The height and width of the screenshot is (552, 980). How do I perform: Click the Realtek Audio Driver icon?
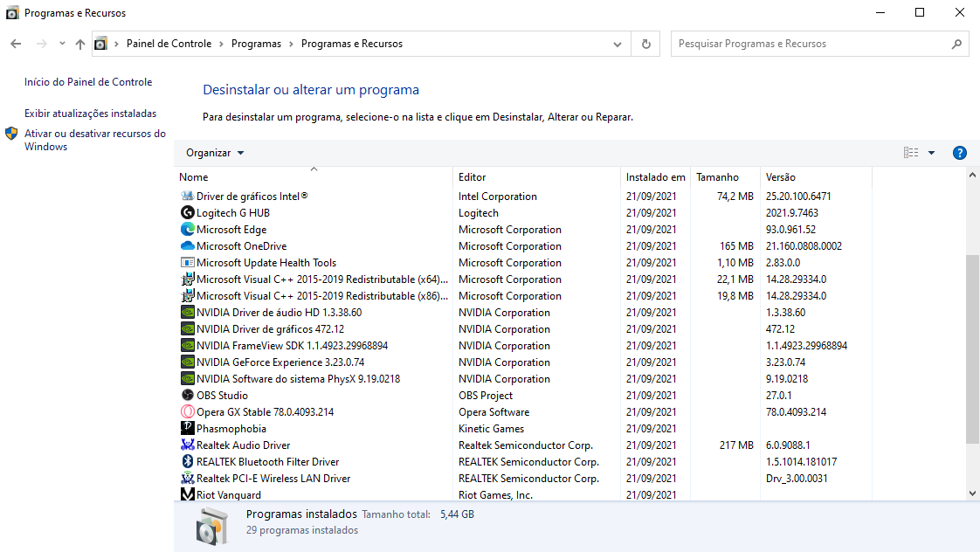(187, 445)
